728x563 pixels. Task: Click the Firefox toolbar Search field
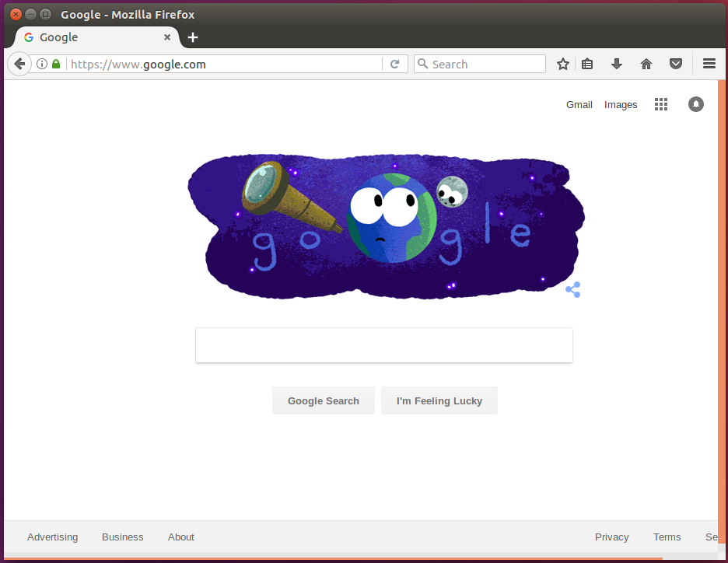[480, 64]
